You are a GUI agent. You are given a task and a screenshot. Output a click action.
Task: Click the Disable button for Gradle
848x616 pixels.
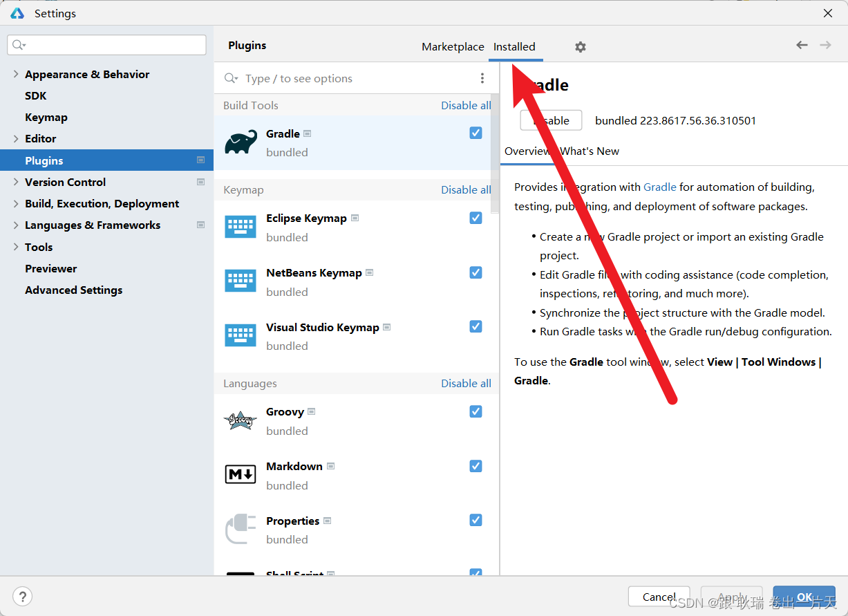click(551, 120)
